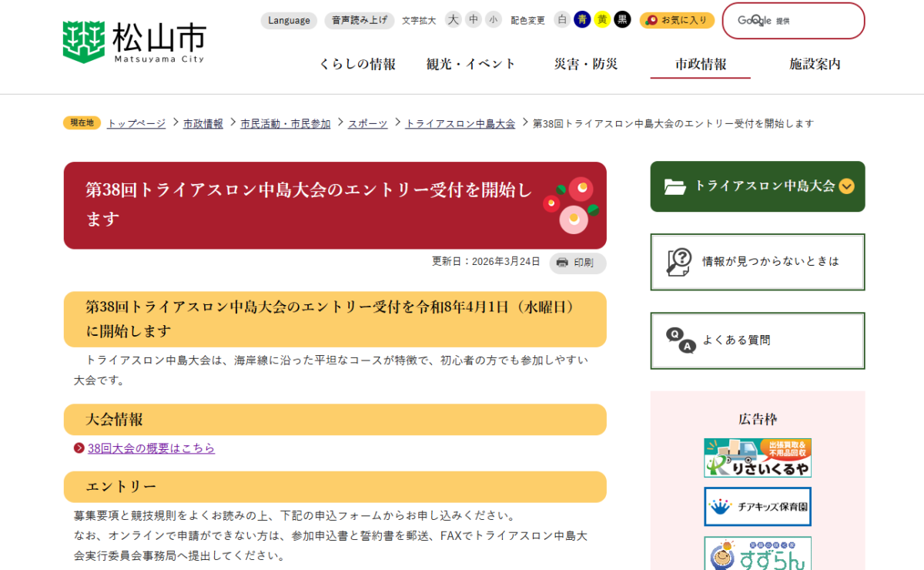Set text size to 中 (medium)
The image size is (924, 570).
[474, 20]
